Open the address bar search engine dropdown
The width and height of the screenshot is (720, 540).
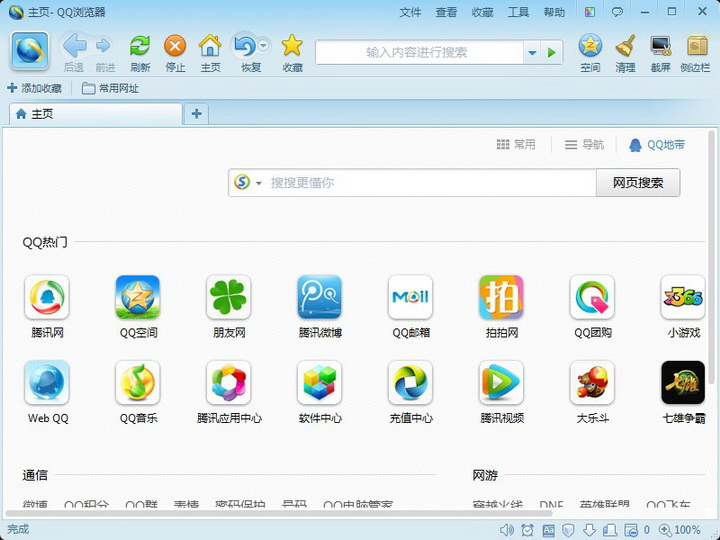click(532, 53)
